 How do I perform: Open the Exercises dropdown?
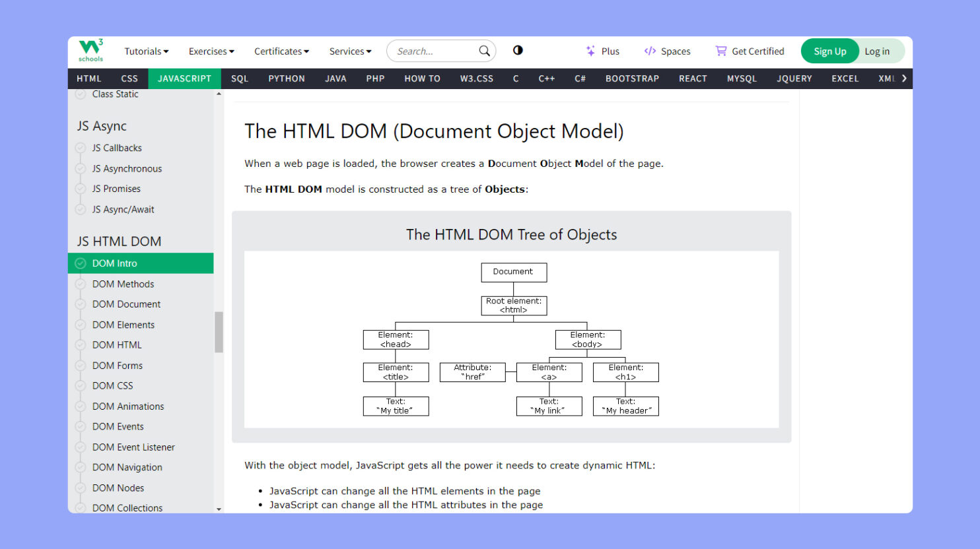click(211, 51)
